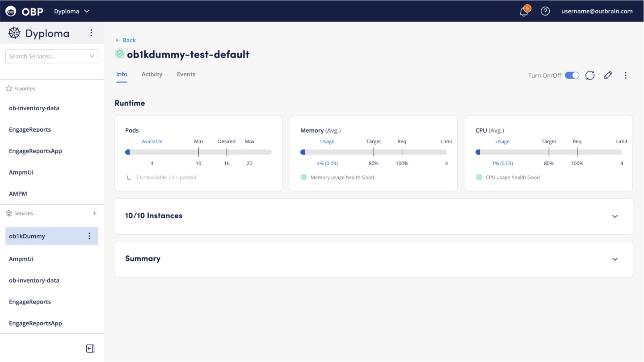Click the Pods availability progress bar
Image resolution: width=644 pixels, height=362 pixels.
(x=198, y=152)
